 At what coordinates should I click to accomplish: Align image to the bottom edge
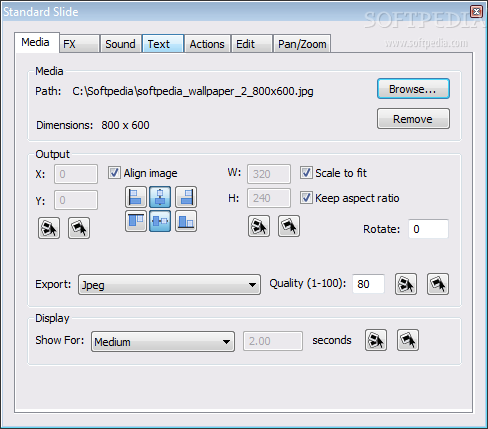pos(186,221)
